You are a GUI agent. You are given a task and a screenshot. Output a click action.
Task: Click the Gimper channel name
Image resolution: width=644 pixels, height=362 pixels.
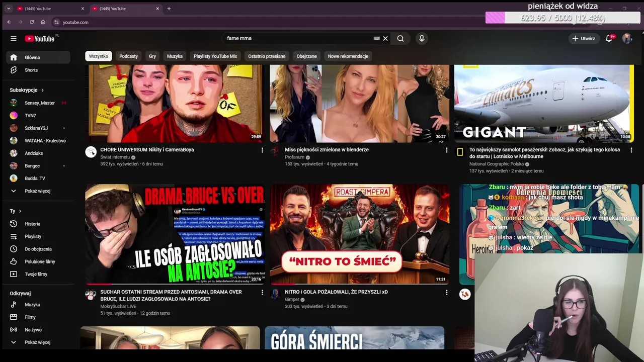[x=292, y=300]
